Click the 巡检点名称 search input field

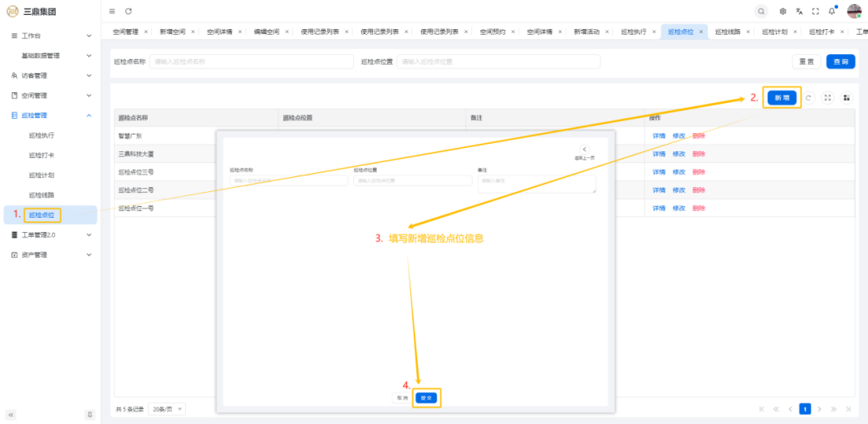(x=251, y=62)
